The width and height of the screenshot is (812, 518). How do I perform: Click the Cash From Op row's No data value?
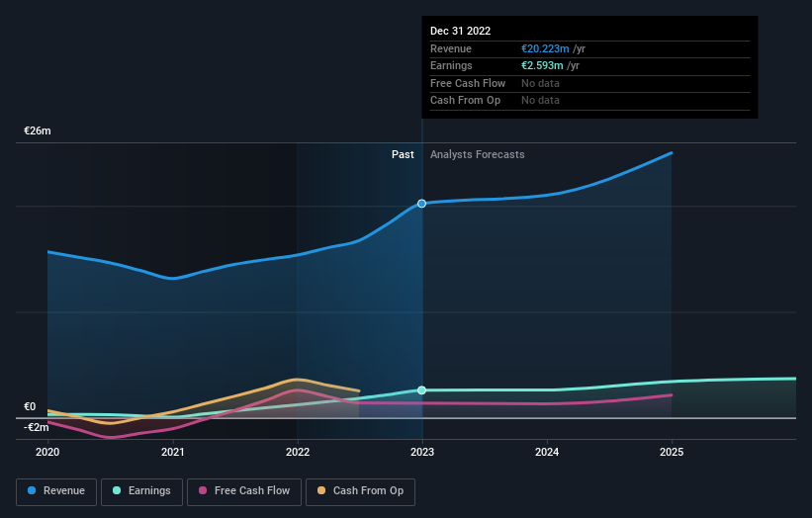tap(540, 101)
